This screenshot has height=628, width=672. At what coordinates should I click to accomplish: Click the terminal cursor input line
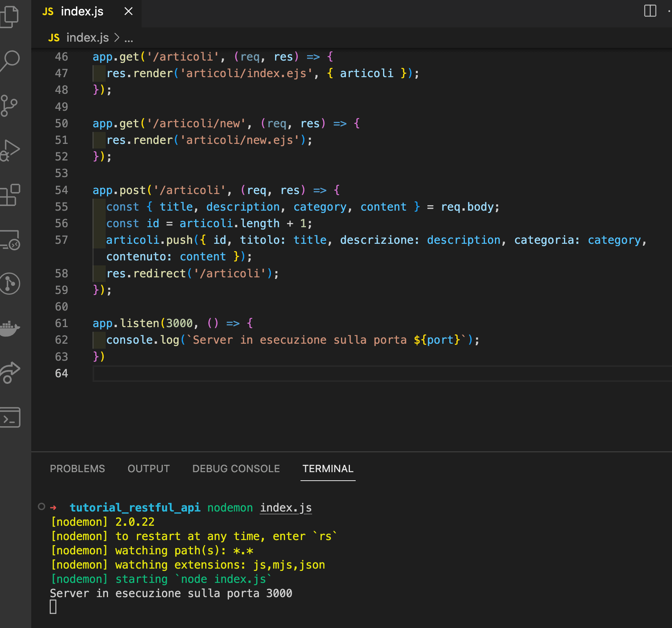pos(53,607)
